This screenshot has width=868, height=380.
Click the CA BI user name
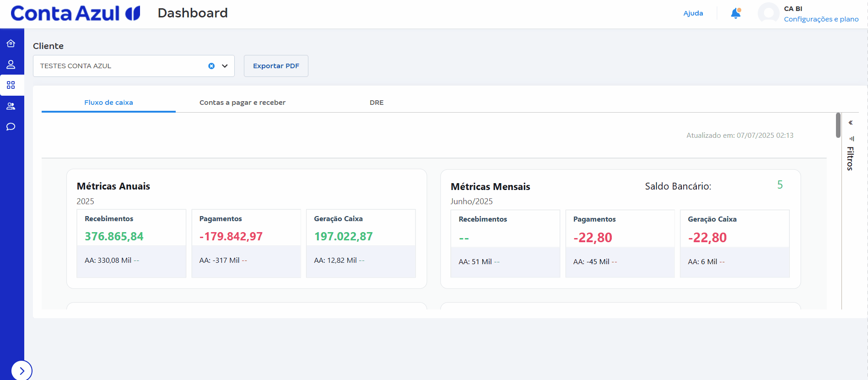(x=793, y=9)
